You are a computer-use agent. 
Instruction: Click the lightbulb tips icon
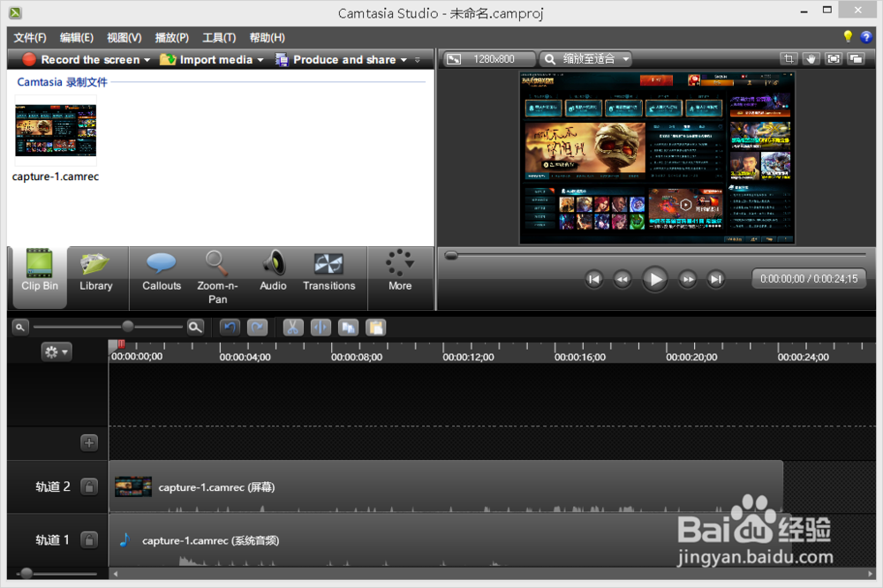[848, 36]
